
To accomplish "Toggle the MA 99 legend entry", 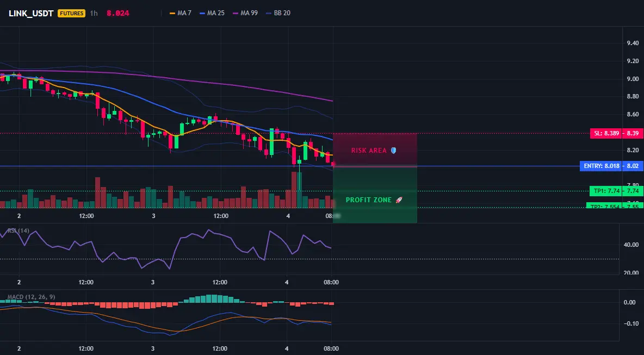I will click(x=246, y=13).
